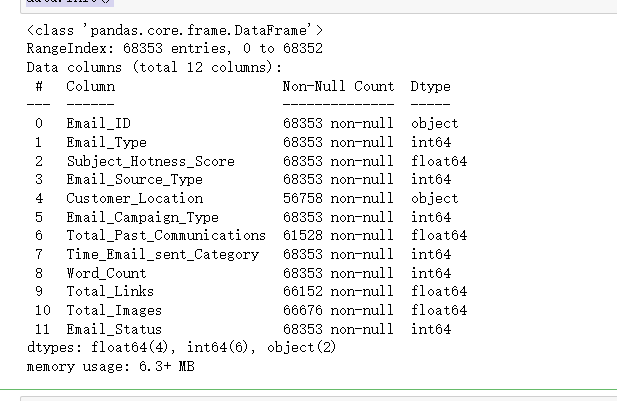
Task: Click the Subject_Hotness_Score column name
Action: (150, 161)
